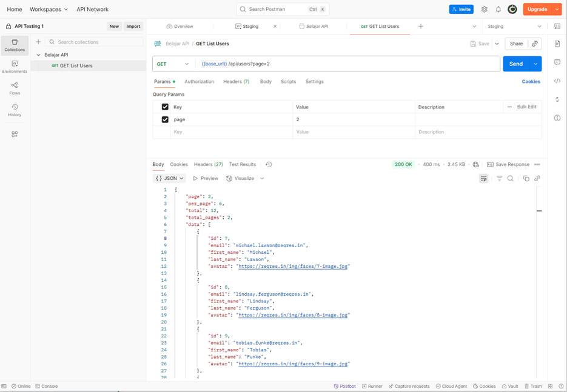Toggle the select-all Key header checkbox
567x392 pixels.
pyautogui.click(x=165, y=107)
